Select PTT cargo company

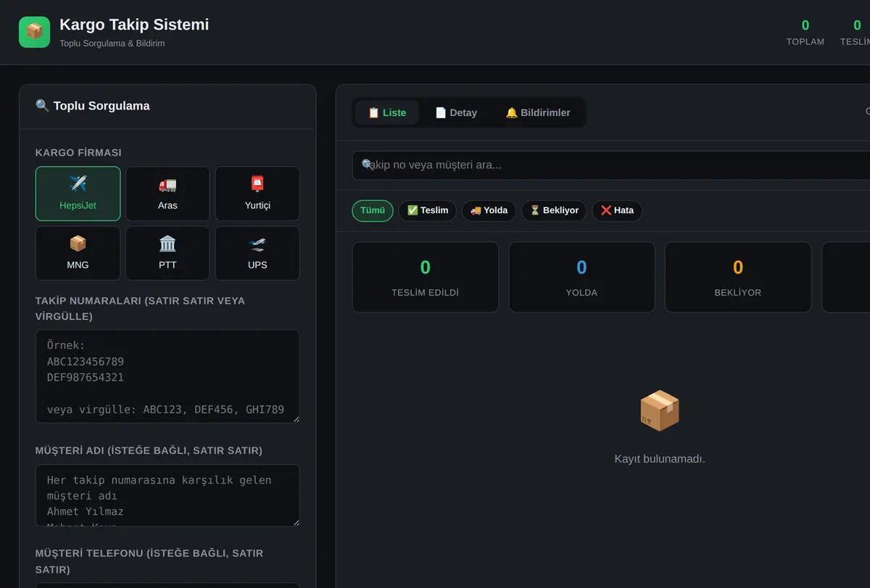[x=167, y=253]
